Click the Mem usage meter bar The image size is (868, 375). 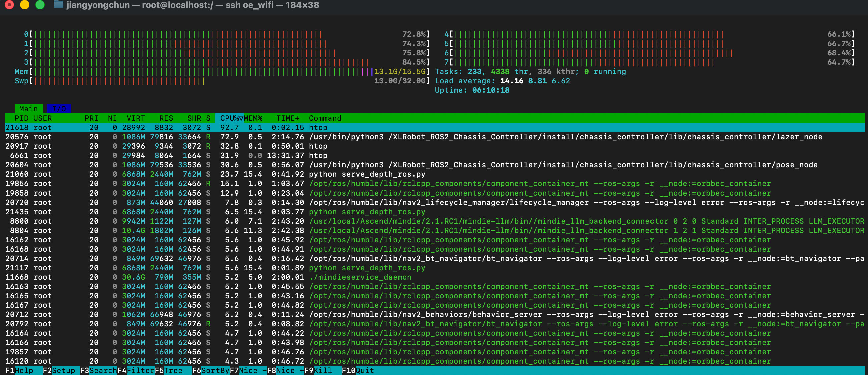pyautogui.click(x=202, y=71)
